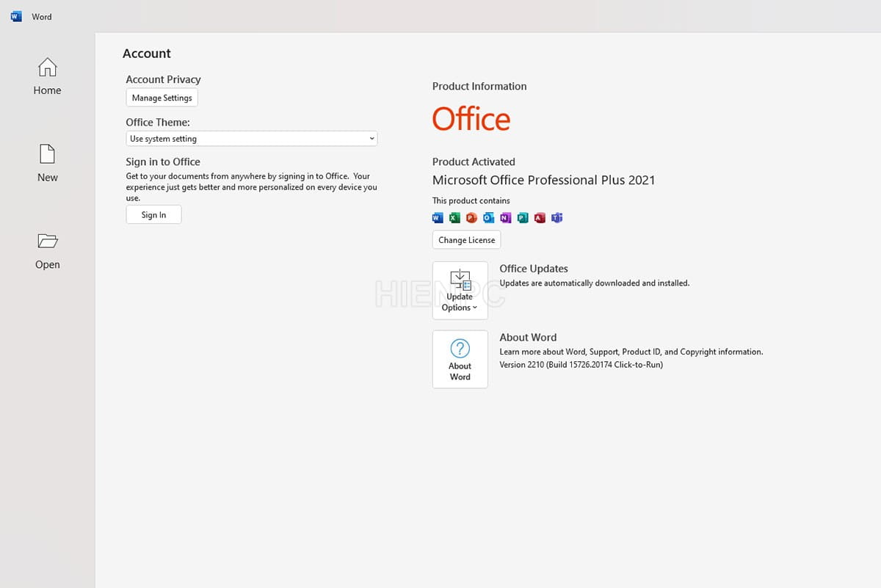
Task: Click the Sign In button
Action: click(x=153, y=214)
